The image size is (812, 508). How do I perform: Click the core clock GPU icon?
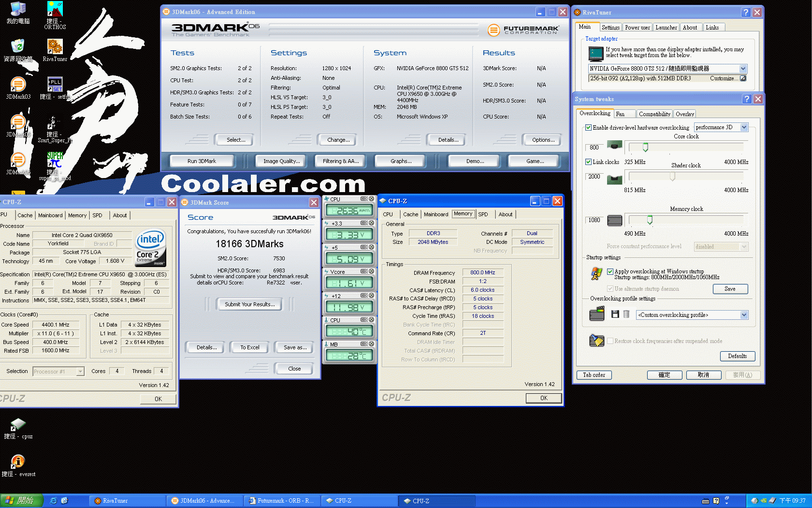615,145
